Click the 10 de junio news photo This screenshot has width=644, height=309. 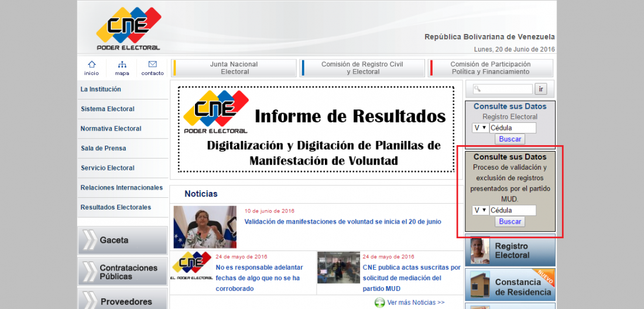click(x=205, y=227)
